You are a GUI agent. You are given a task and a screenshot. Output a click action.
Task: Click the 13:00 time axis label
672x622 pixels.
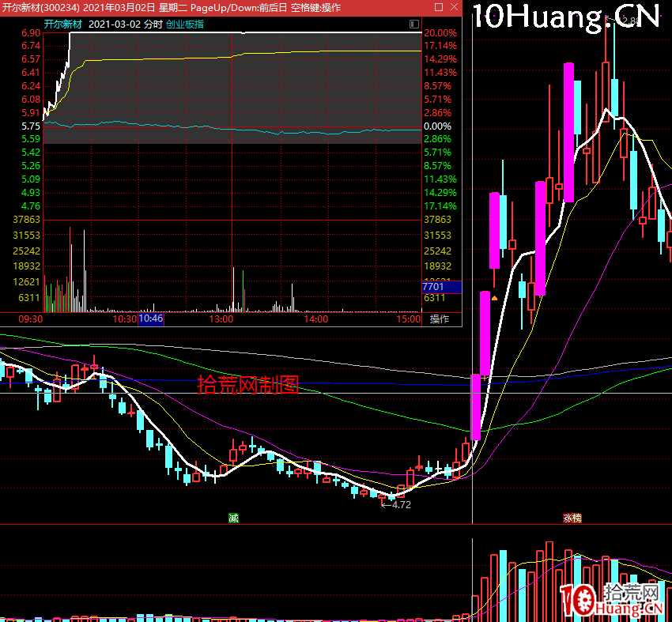point(221,319)
